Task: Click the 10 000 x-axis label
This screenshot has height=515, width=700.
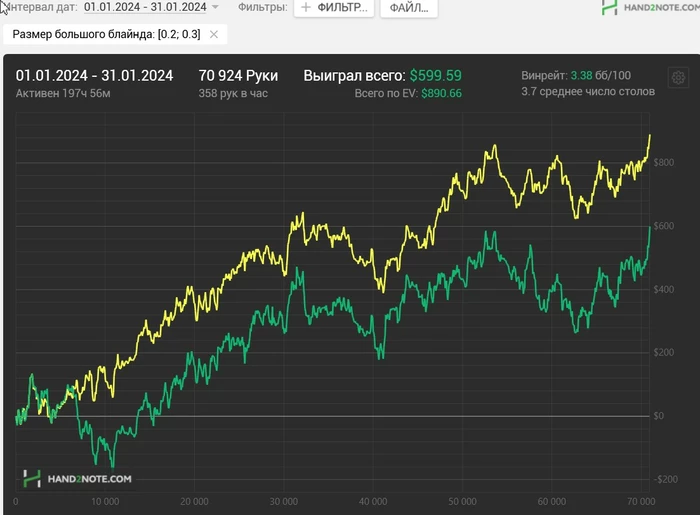Action: (105, 502)
